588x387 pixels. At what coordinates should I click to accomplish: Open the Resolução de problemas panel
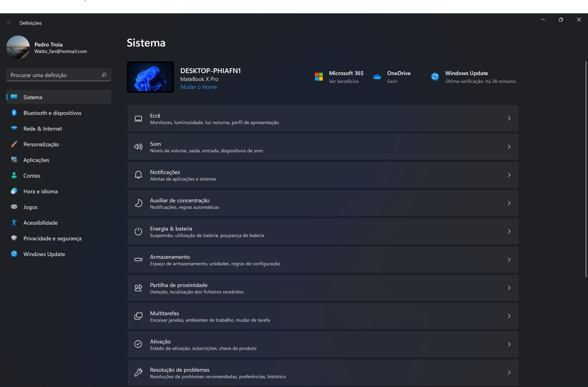pyautogui.click(x=323, y=372)
